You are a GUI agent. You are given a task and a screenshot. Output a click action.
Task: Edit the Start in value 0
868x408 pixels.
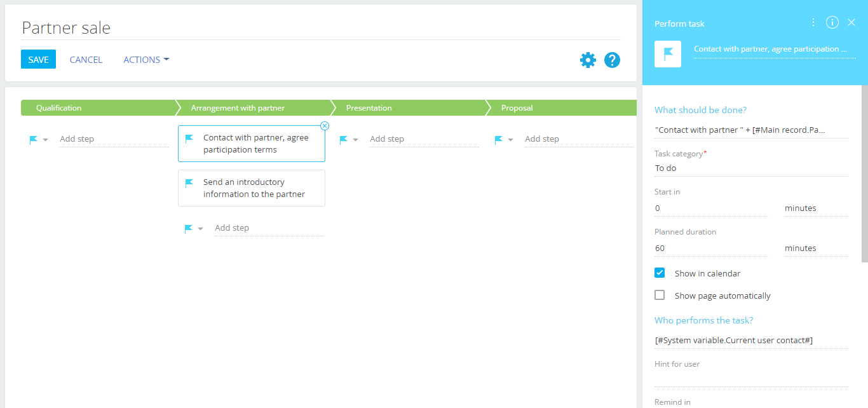(x=711, y=208)
